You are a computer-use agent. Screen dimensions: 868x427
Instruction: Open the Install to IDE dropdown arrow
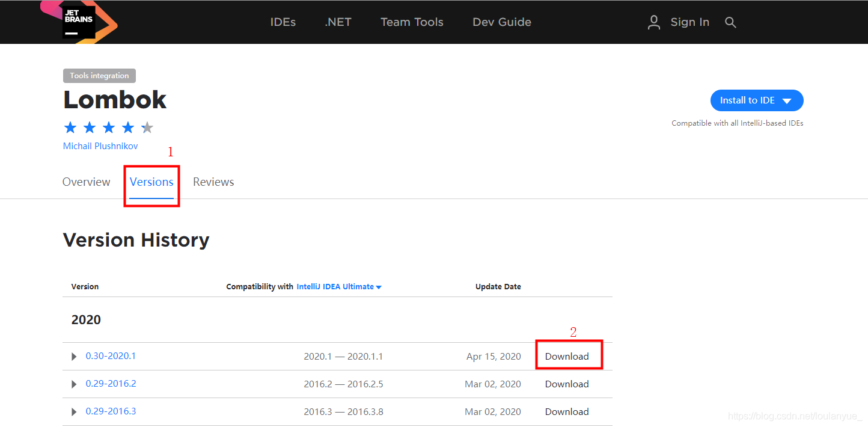(787, 101)
